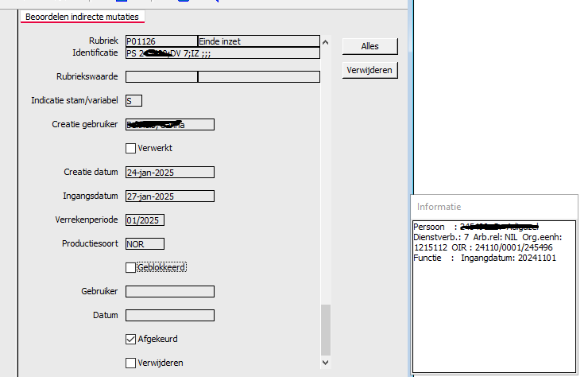Image resolution: width=588 pixels, height=377 pixels.
Task: Click the vertical scrollbar thumb
Action: (x=326, y=330)
